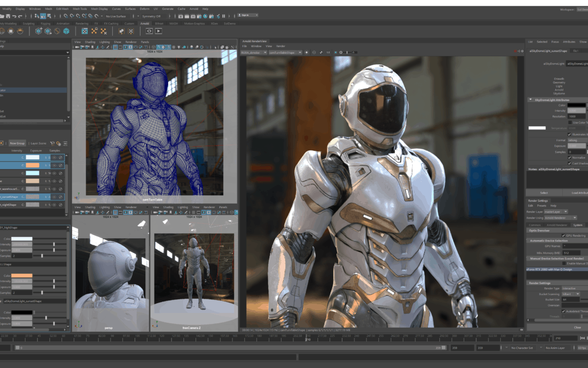Click the curve collector S-shaped shelf icon
This screenshot has height=368, width=588.
click(57, 31)
